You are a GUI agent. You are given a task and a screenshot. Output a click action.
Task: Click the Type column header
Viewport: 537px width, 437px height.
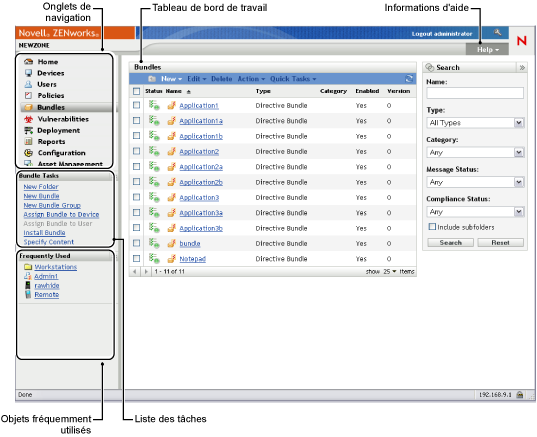(263, 91)
